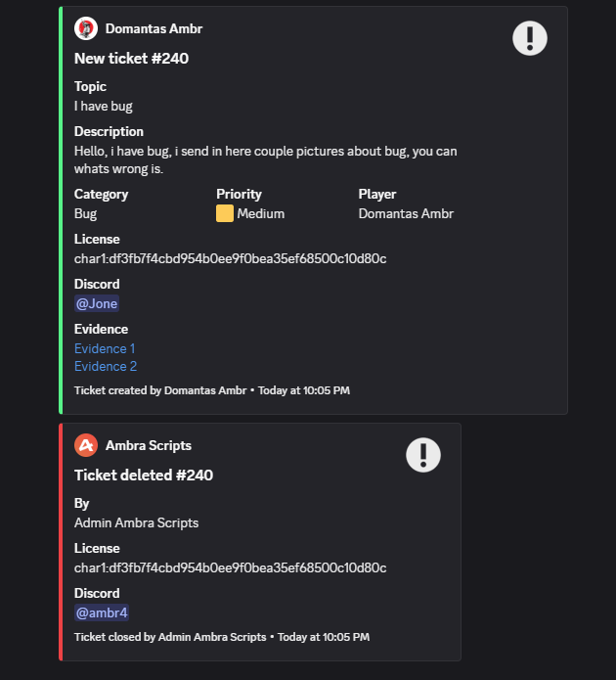The image size is (616, 680).
Task: Click the Ambra Scripts logo avatar
Action: [86, 445]
